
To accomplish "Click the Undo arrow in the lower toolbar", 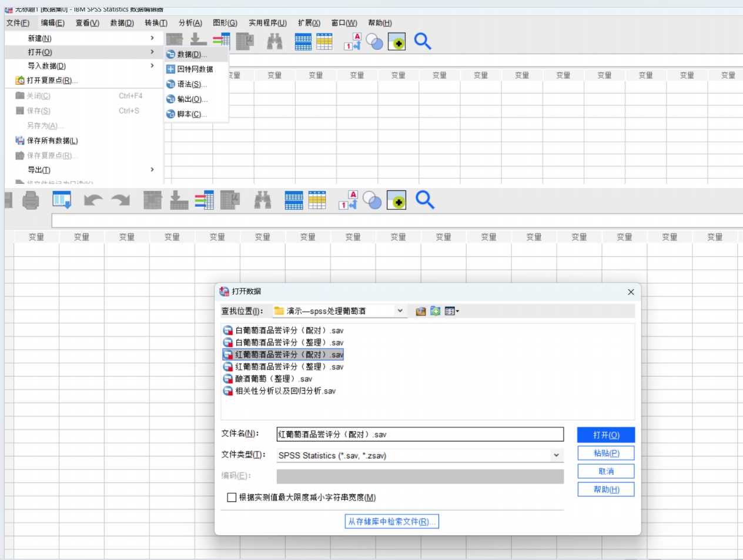I will (x=93, y=201).
